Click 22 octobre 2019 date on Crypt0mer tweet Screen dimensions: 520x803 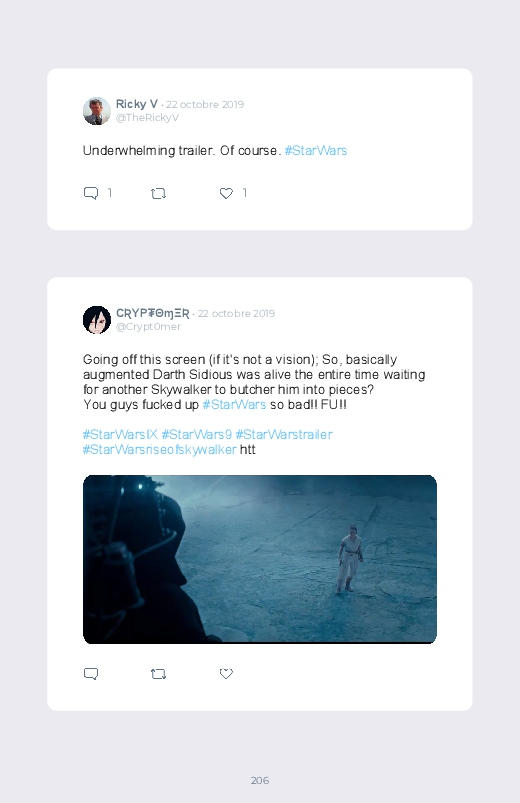click(236, 313)
